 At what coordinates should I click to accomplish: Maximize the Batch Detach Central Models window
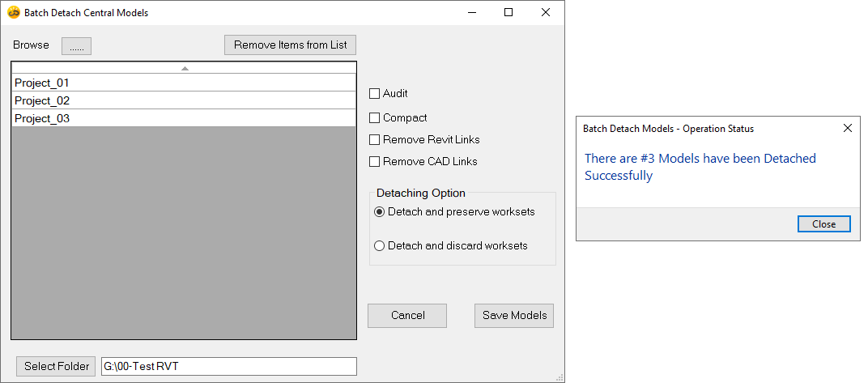click(508, 13)
